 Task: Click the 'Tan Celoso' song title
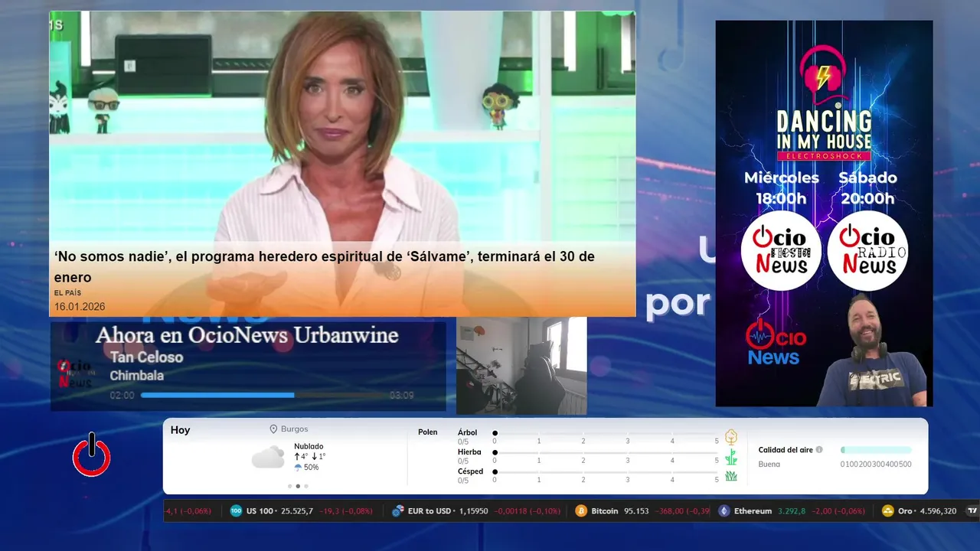(x=146, y=357)
